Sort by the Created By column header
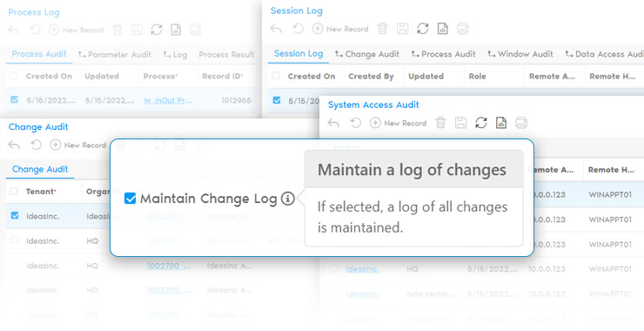Viewport: 644px width, 331px height. [371, 76]
